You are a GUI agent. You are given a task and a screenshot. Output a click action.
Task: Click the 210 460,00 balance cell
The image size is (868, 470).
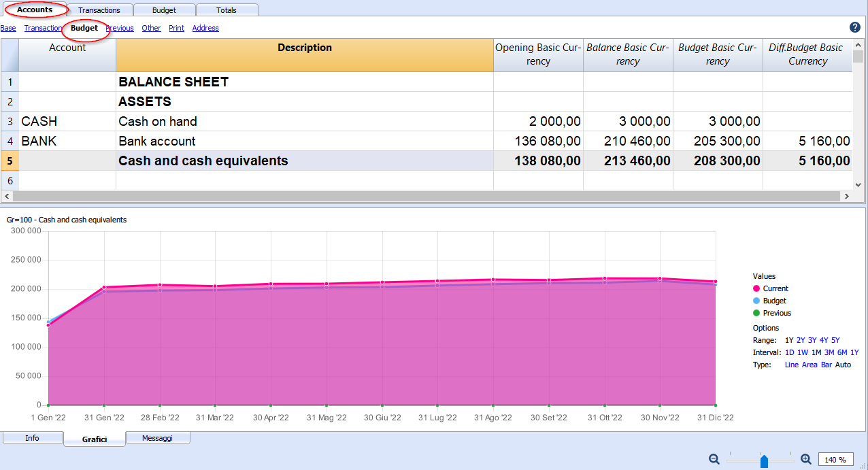click(x=628, y=141)
